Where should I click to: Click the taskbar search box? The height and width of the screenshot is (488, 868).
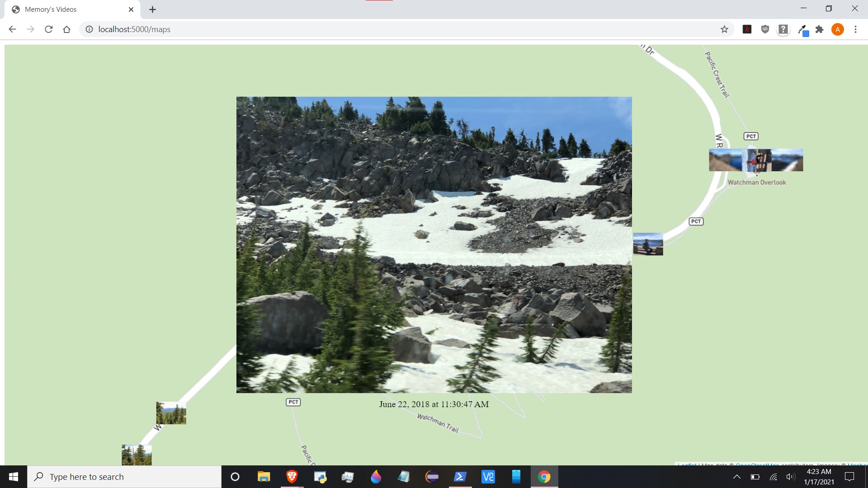coord(124,477)
